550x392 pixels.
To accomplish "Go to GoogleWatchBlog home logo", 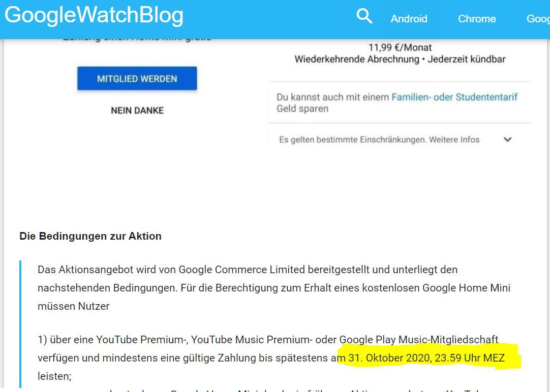I will tap(94, 15).
